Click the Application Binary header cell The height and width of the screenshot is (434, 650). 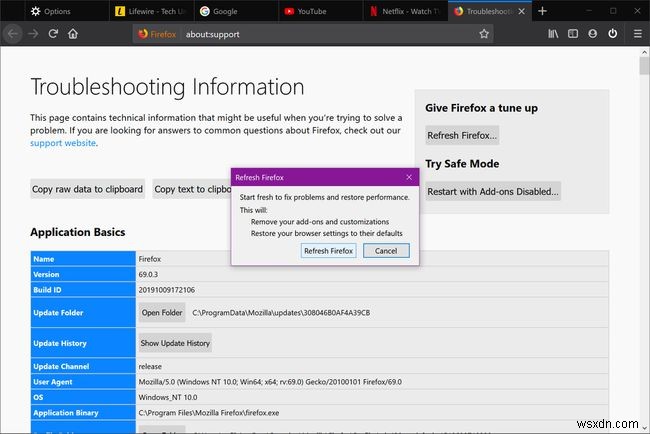(83, 413)
